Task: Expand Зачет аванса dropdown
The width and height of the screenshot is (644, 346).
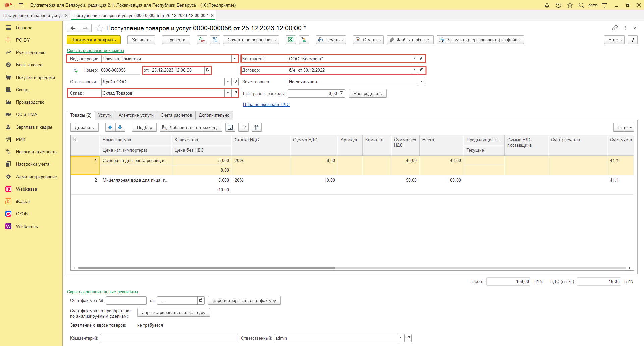Action: (x=422, y=82)
